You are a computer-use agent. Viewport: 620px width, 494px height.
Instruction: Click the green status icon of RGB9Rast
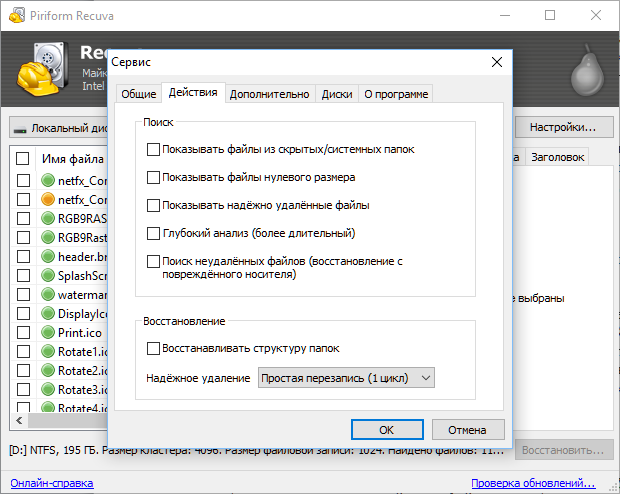coord(48,237)
